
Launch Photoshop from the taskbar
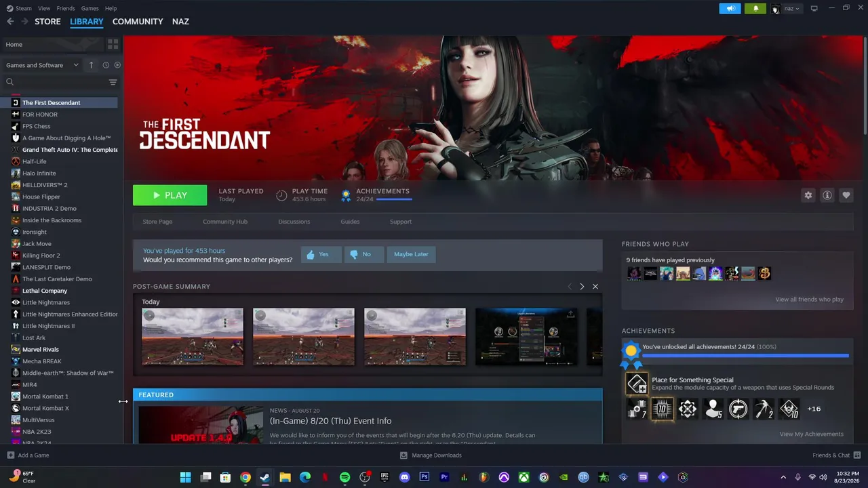pyautogui.click(x=425, y=477)
